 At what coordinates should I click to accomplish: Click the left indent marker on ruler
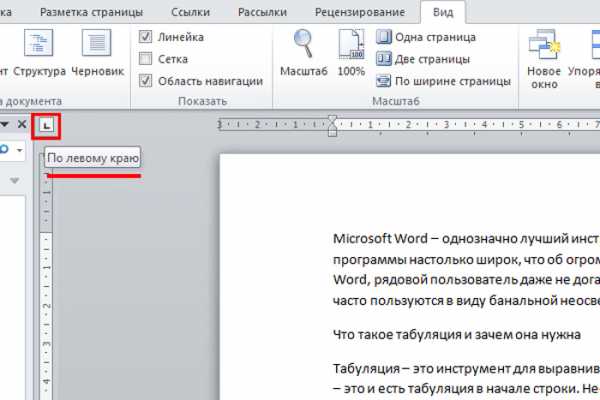point(332,132)
